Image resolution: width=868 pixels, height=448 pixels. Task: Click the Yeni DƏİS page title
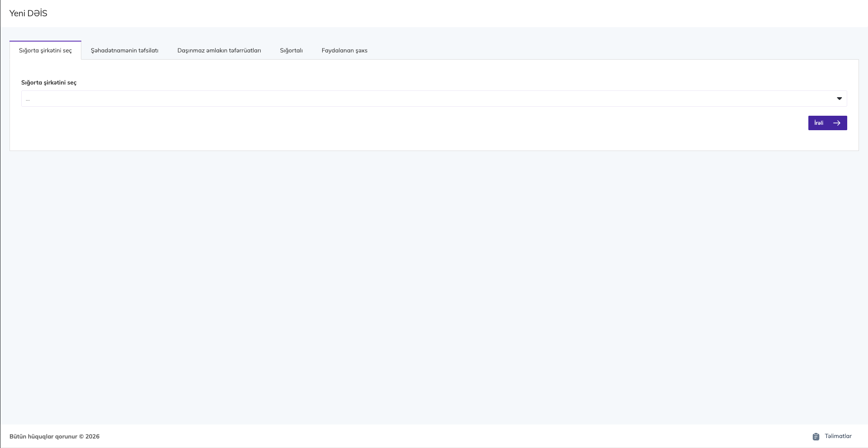pyautogui.click(x=28, y=14)
